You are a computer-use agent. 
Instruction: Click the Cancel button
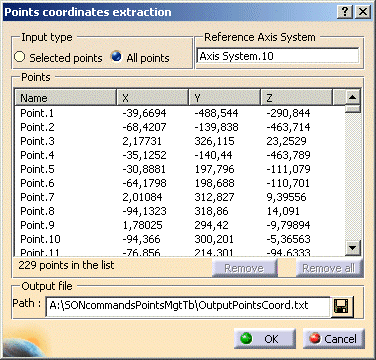(333, 339)
